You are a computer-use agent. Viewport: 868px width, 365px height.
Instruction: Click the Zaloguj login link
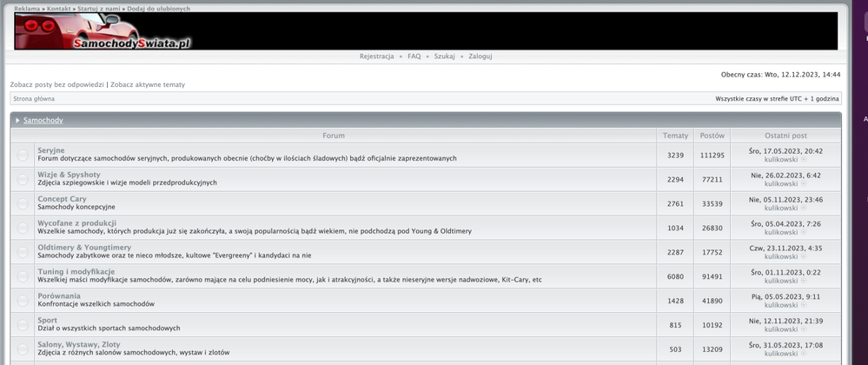(x=480, y=56)
